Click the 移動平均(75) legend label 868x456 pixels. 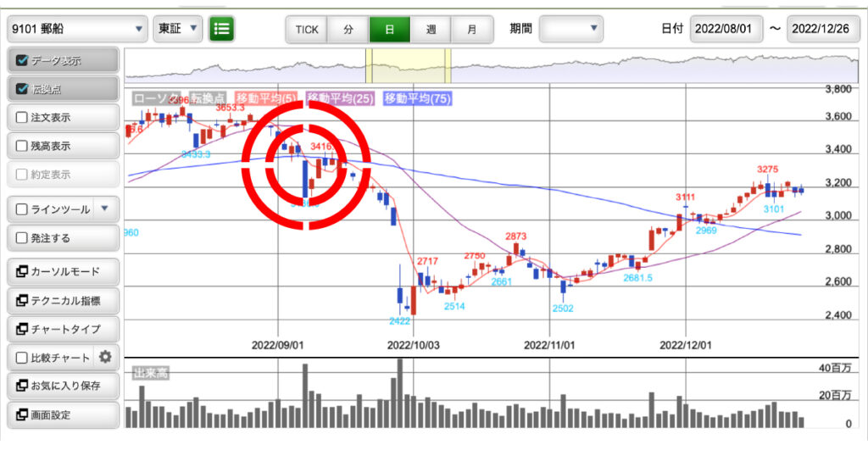click(418, 98)
